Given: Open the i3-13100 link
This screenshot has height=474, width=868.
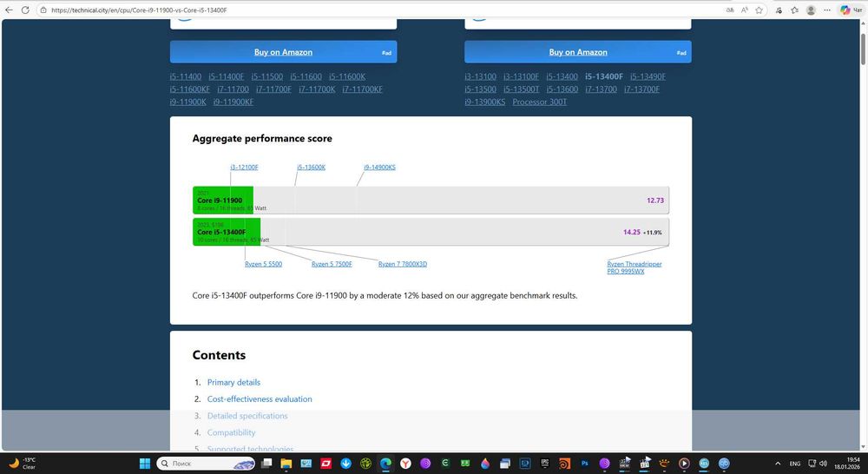Looking at the screenshot, I should [x=481, y=76].
